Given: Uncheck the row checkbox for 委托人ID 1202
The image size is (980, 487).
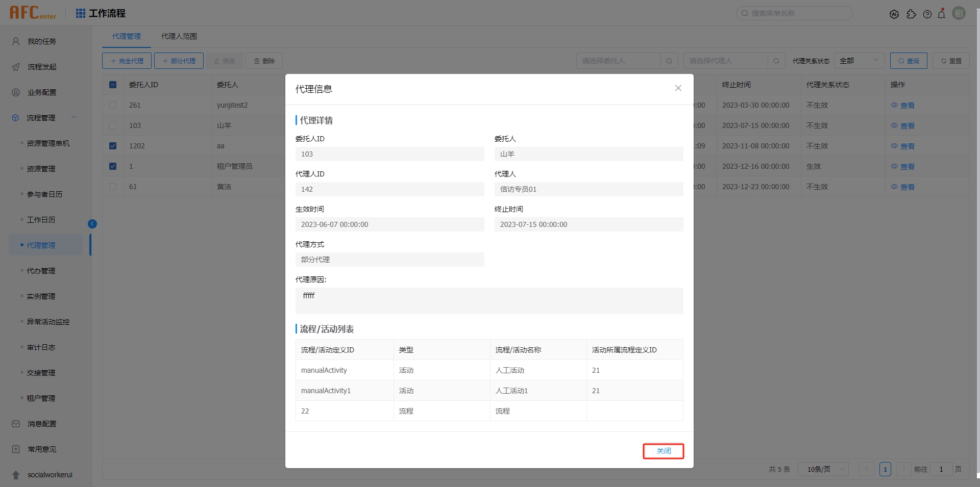Looking at the screenshot, I should pos(113,146).
